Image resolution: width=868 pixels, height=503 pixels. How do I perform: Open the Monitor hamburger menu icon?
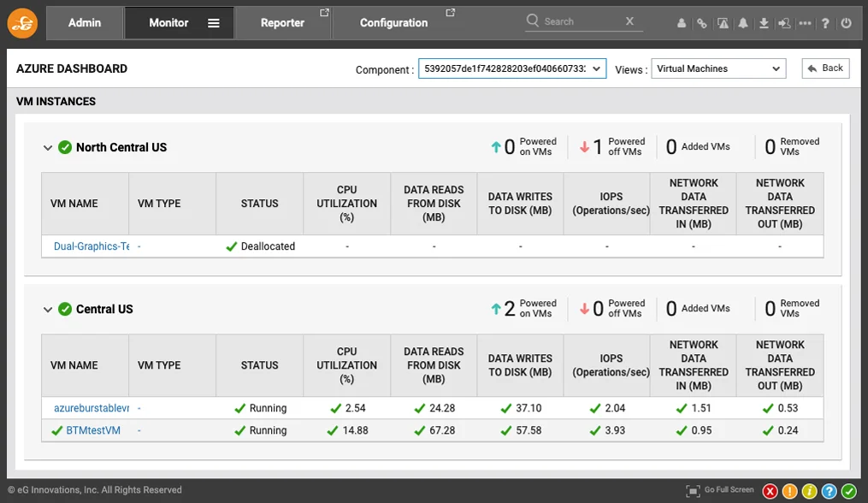point(214,23)
